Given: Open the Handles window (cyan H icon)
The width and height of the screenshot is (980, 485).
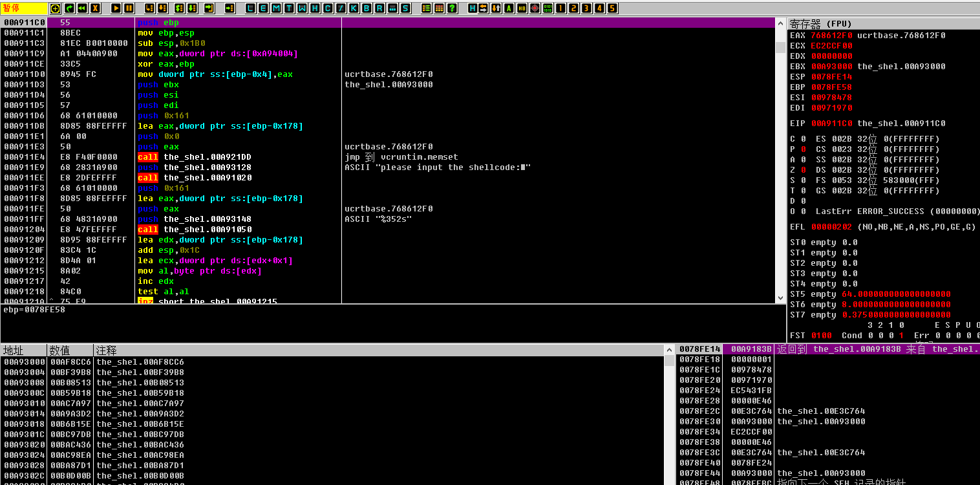Looking at the screenshot, I should tap(315, 8).
